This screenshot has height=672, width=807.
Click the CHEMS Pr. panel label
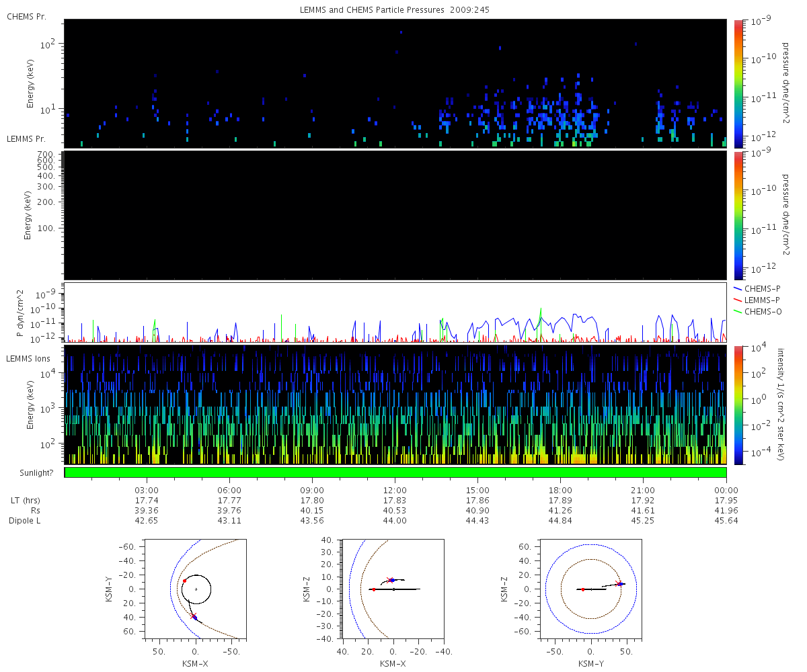coord(26,16)
